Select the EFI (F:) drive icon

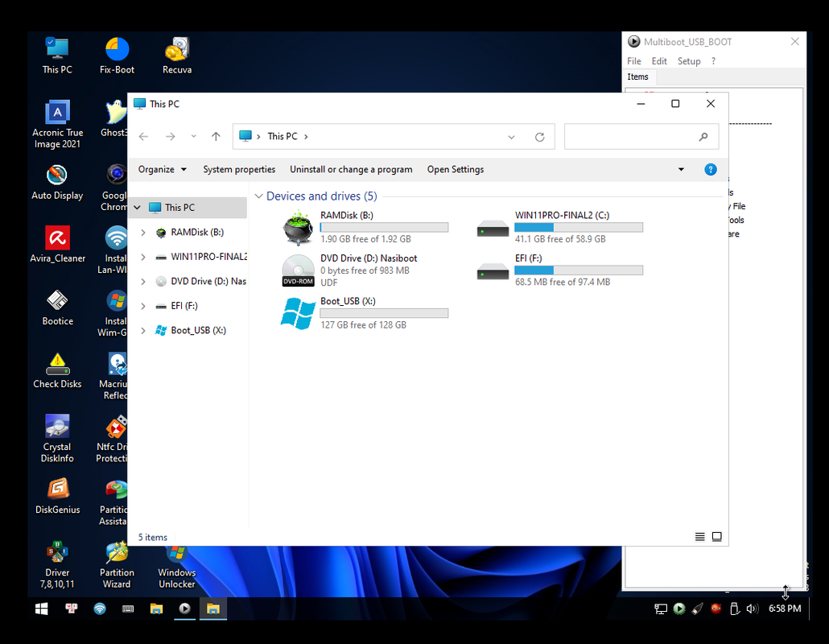click(x=493, y=272)
